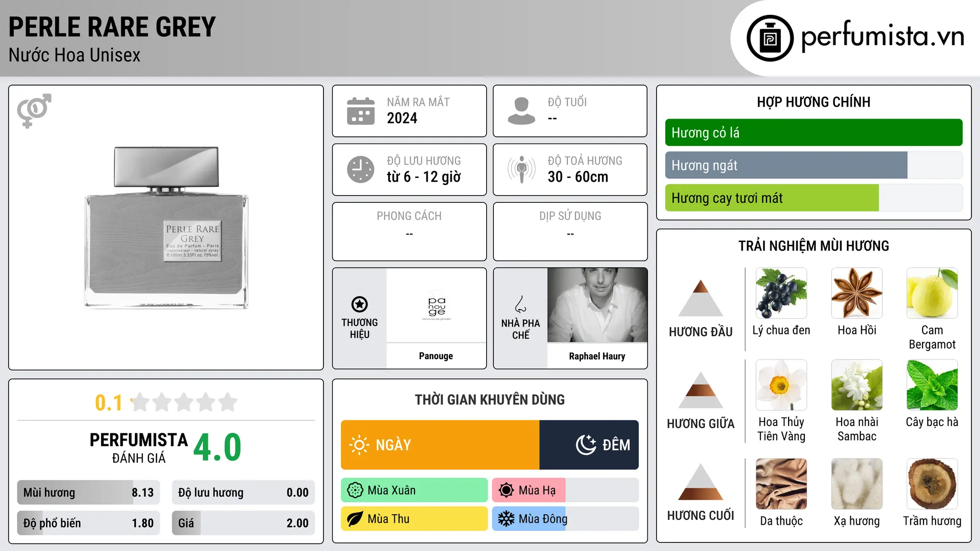Click the Dịp sử dụng occasion card

570,231
